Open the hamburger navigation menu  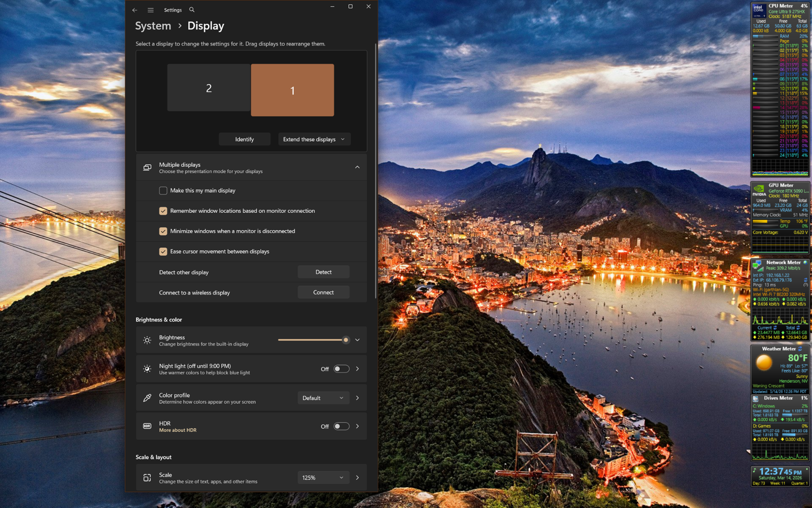coord(150,10)
